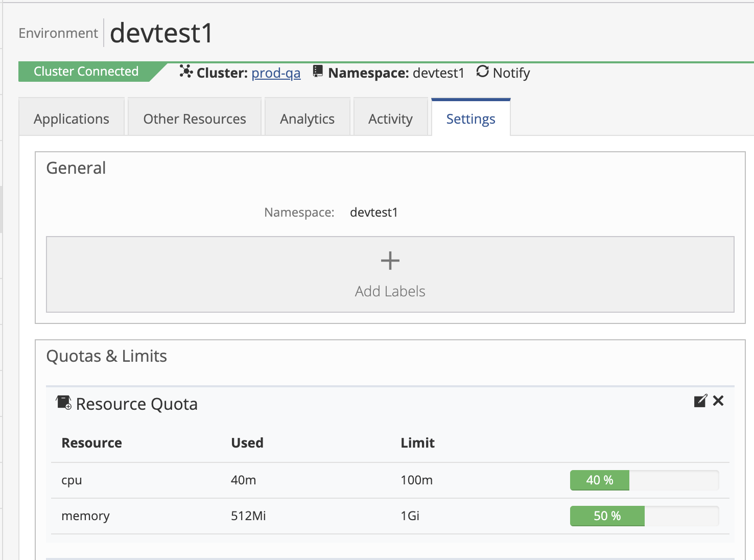
Task: Click the General section heading
Action: (76, 168)
